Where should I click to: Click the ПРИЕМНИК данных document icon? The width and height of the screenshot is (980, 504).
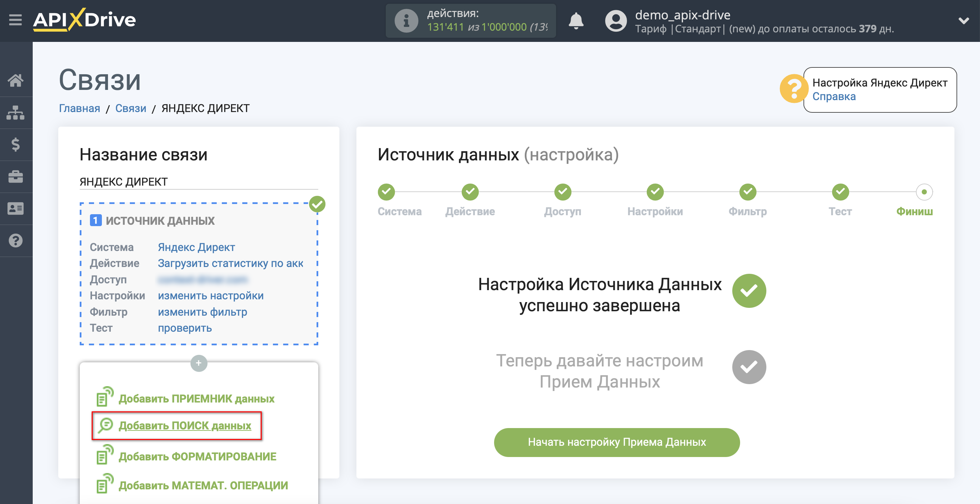pyautogui.click(x=105, y=396)
